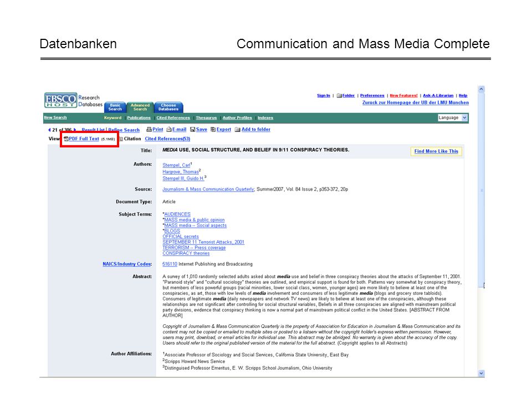Click the Help link
532x399 pixels.
click(x=463, y=96)
